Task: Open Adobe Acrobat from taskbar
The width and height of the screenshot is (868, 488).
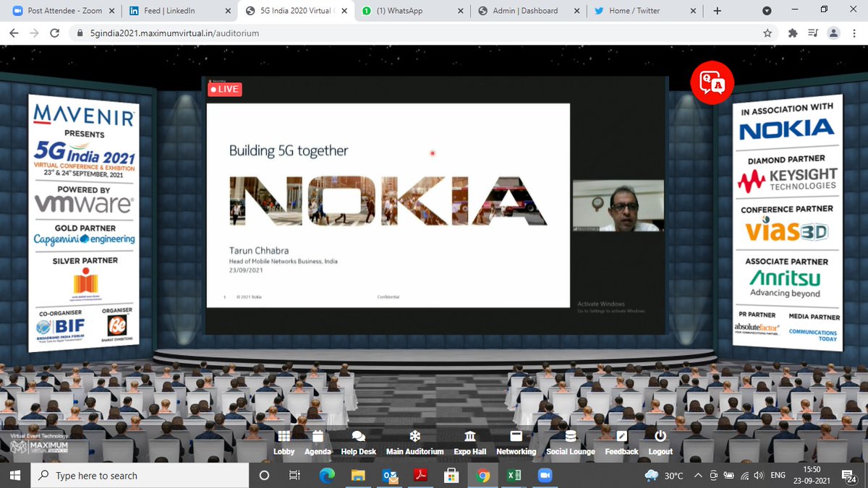Action: point(421,475)
